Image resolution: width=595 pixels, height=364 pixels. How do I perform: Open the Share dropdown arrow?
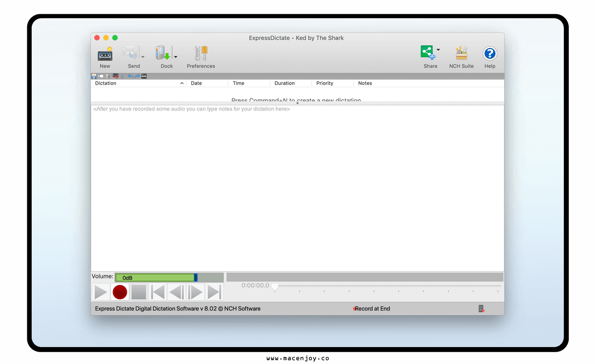pos(438,50)
